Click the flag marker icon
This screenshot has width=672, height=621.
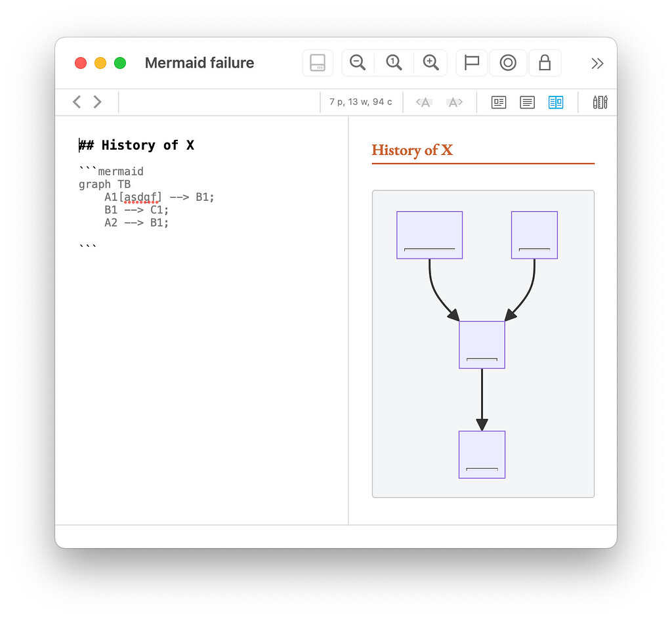coord(471,62)
